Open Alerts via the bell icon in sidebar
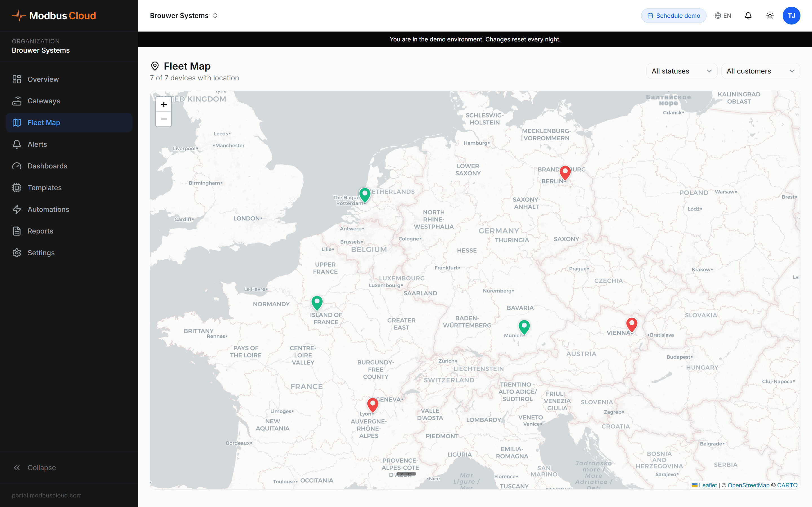This screenshot has width=812, height=507. pyautogui.click(x=17, y=144)
